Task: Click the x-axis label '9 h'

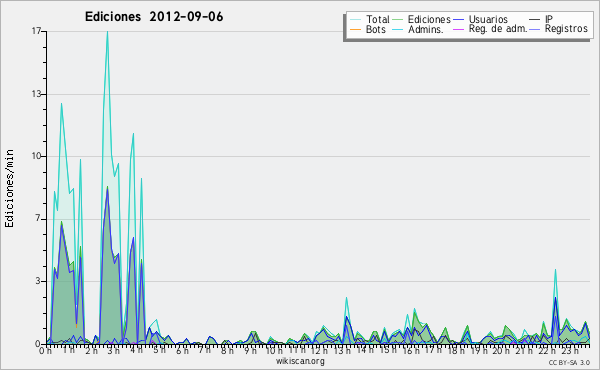Action: 250,350
